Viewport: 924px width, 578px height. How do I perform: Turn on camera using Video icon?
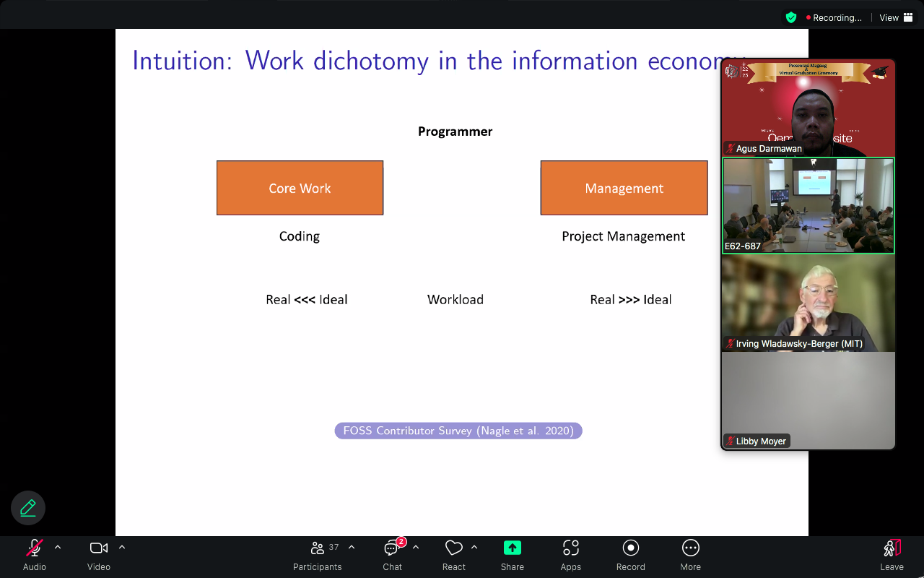[x=99, y=548]
